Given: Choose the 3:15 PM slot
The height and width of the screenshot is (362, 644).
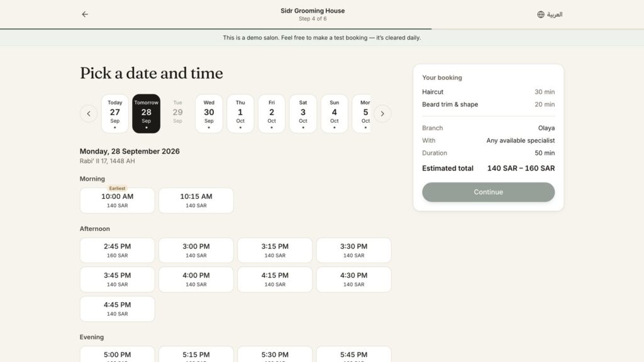Looking at the screenshot, I should [275, 250].
